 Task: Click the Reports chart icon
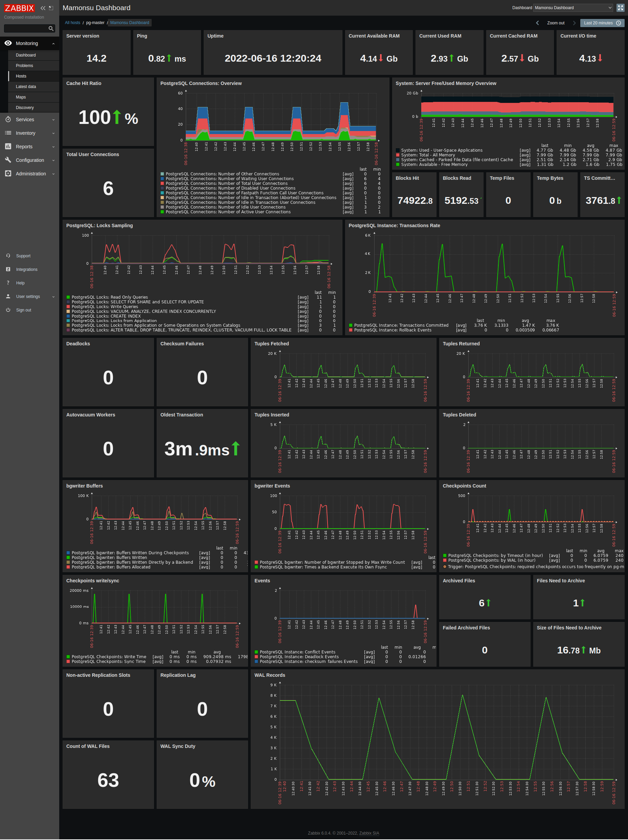(8, 147)
